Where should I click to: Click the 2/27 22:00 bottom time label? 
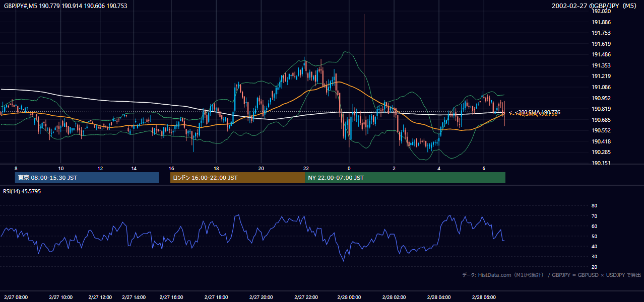point(306,297)
